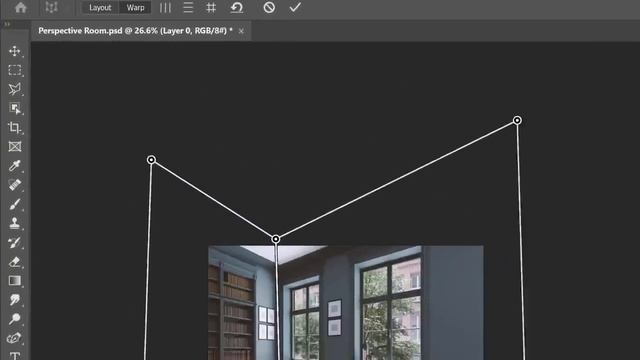Image resolution: width=640 pixels, height=360 pixels.
Task: Auto warp to horizontal and vertical
Action: (x=211, y=7)
